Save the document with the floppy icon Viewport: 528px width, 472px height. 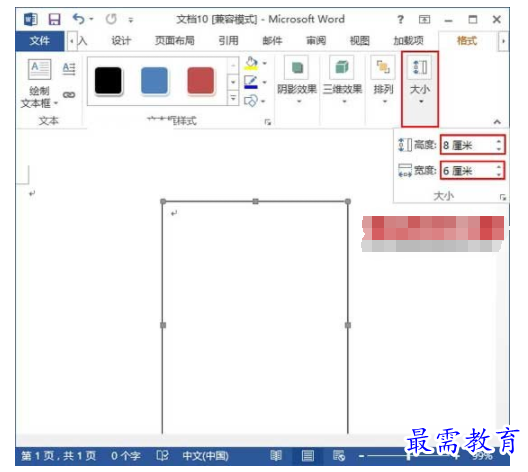coord(54,19)
